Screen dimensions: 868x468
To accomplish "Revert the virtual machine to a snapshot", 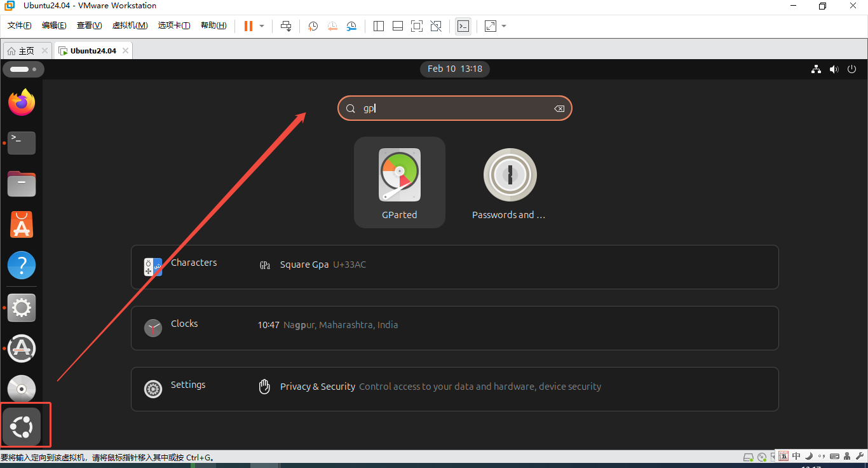I will (x=332, y=26).
